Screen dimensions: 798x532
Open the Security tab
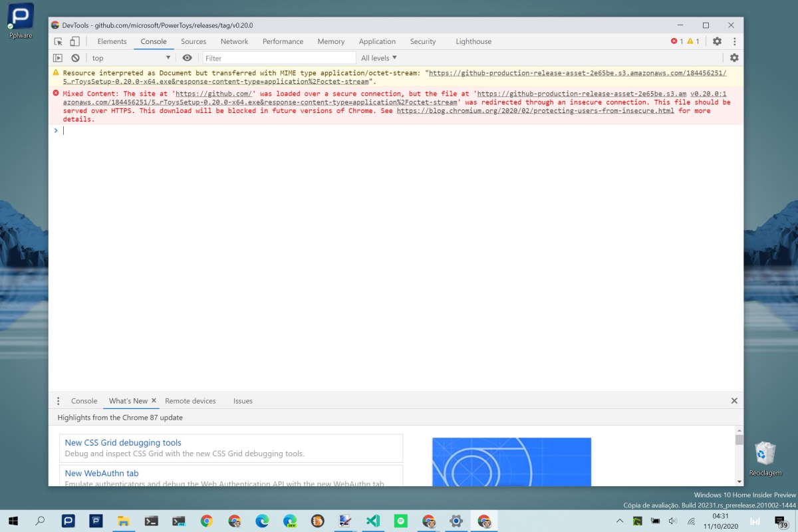click(423, 41)
